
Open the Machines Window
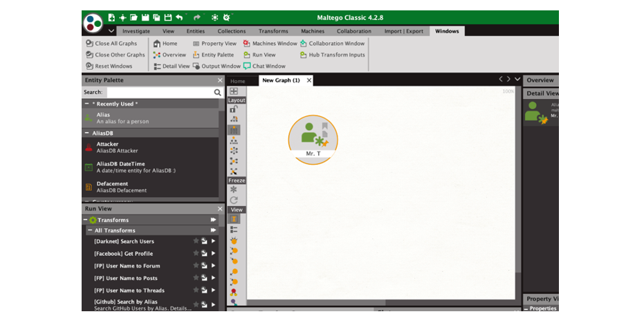(270, 44)
